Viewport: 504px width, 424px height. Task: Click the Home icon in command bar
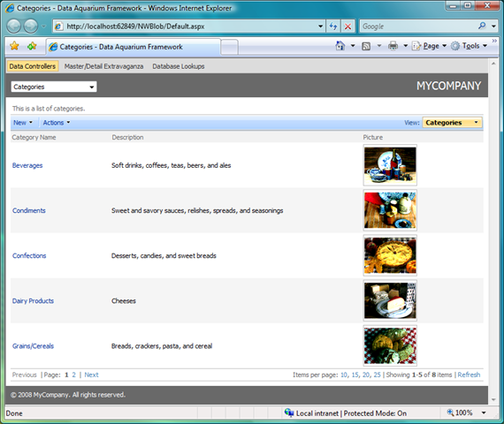click(x=340, y=46)
